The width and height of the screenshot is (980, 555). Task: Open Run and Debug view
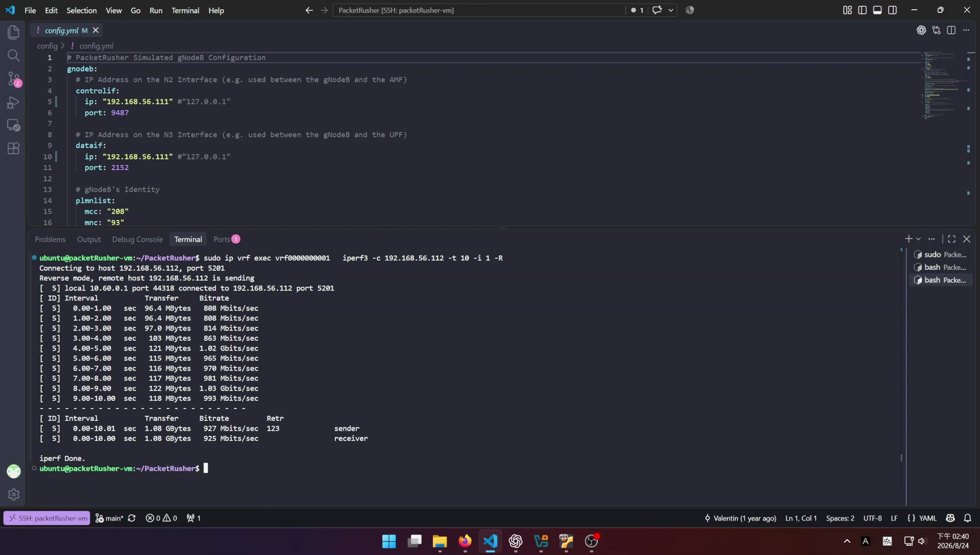14,103
